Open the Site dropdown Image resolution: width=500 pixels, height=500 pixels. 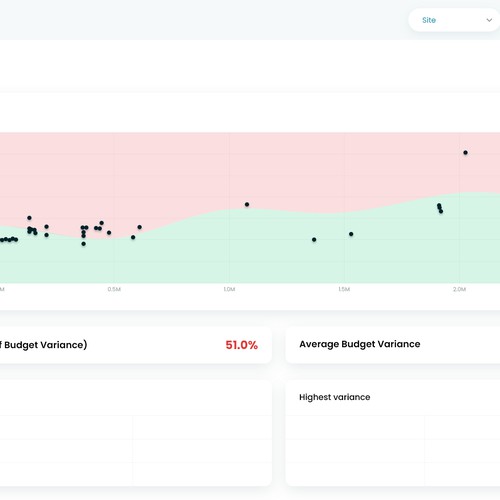(454, 20)
